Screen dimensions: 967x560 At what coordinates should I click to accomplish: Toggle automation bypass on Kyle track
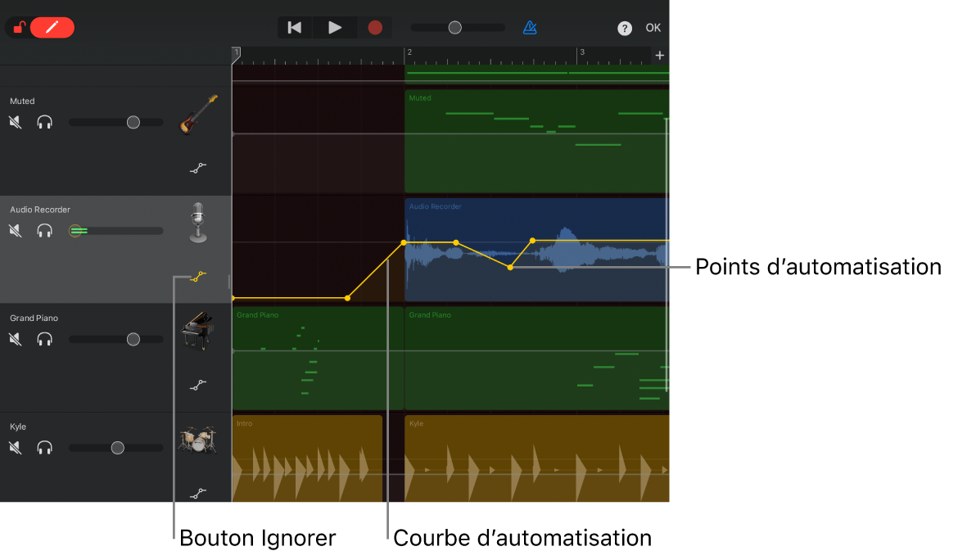198,494
